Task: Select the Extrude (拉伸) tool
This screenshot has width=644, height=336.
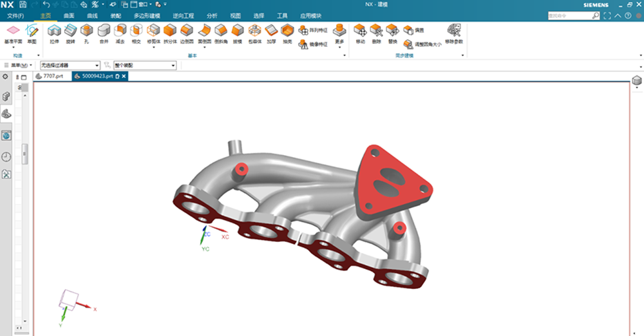Action: point(54,32)
